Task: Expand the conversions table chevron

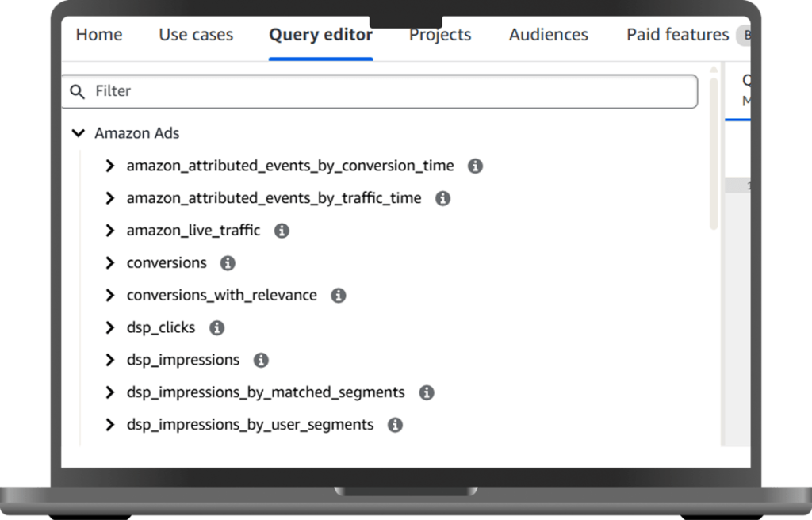Action: (x=109, y=262)
